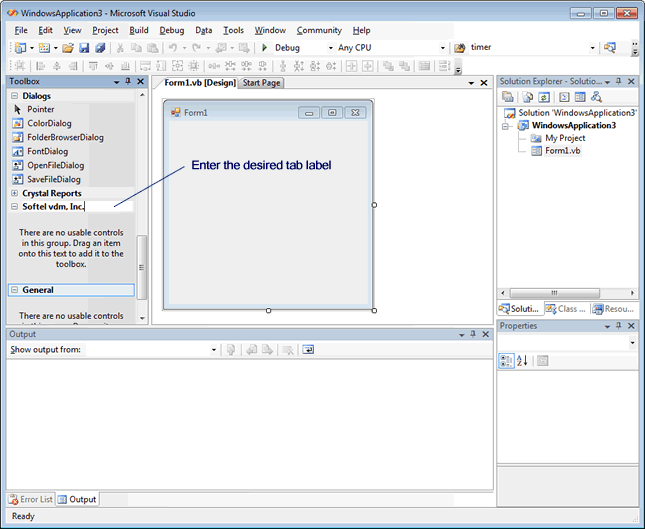Toggle the Toolbox auto-hide pin
The width and height of the screenshot is (645, 529).
click(128, 82)
